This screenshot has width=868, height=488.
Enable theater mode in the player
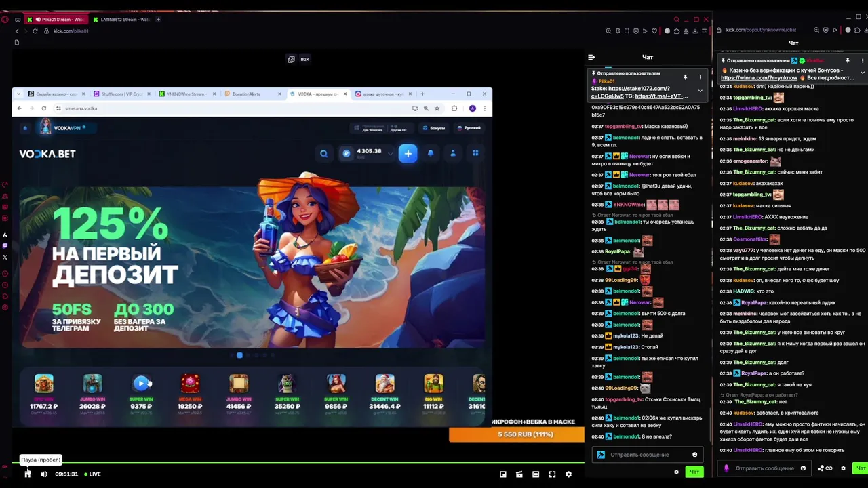[536, 474]
